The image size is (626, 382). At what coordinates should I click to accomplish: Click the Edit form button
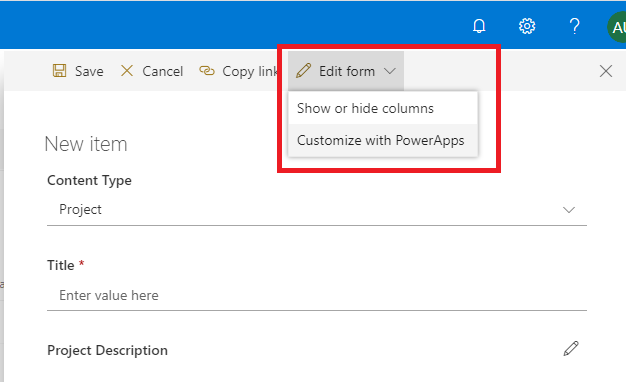pyautogui.click(x=346, y=71)
